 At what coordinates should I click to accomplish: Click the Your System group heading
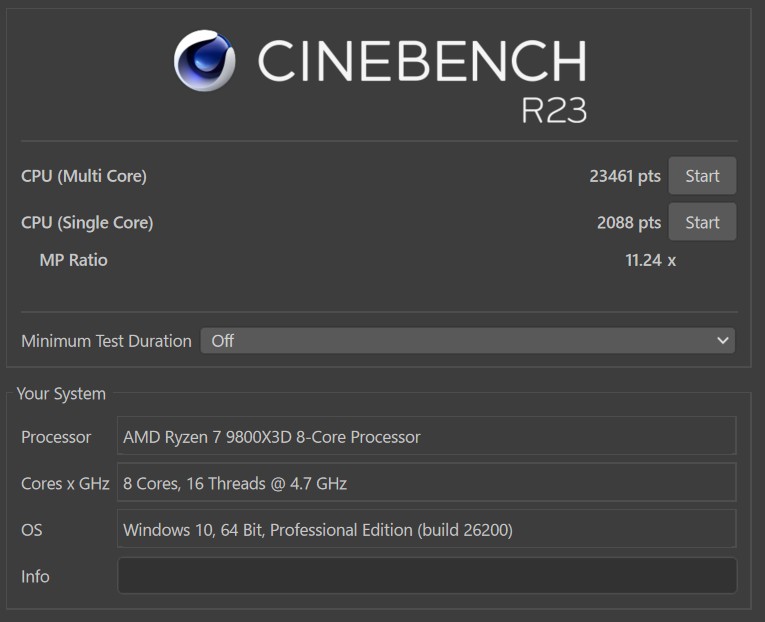pos(61,394)
